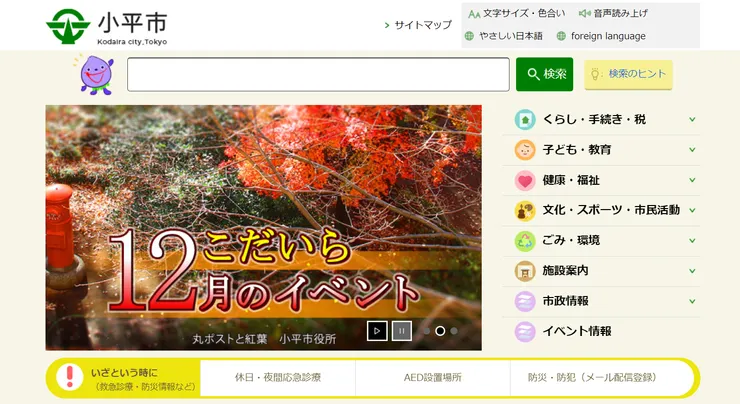Image resolution: width=740 pixels, height=404 pixels.
Task: Select the third slide indicator dot
Action: click(x=454, y=331)
